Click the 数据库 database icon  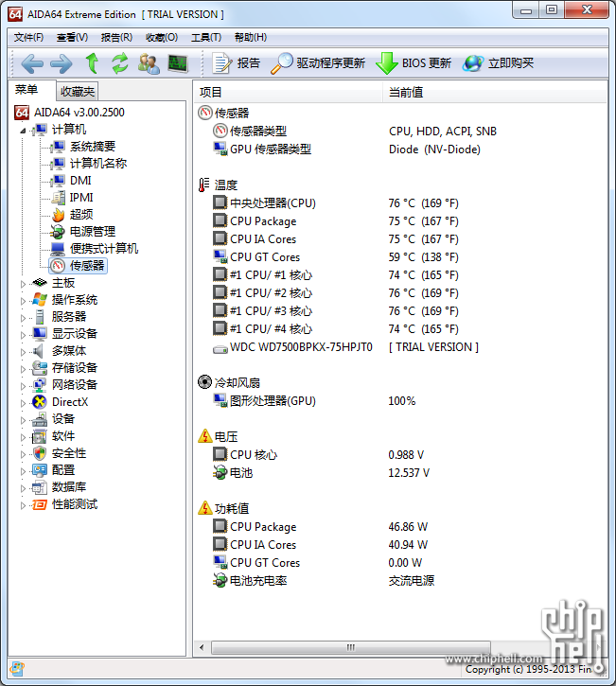click(x=40, y=487)
